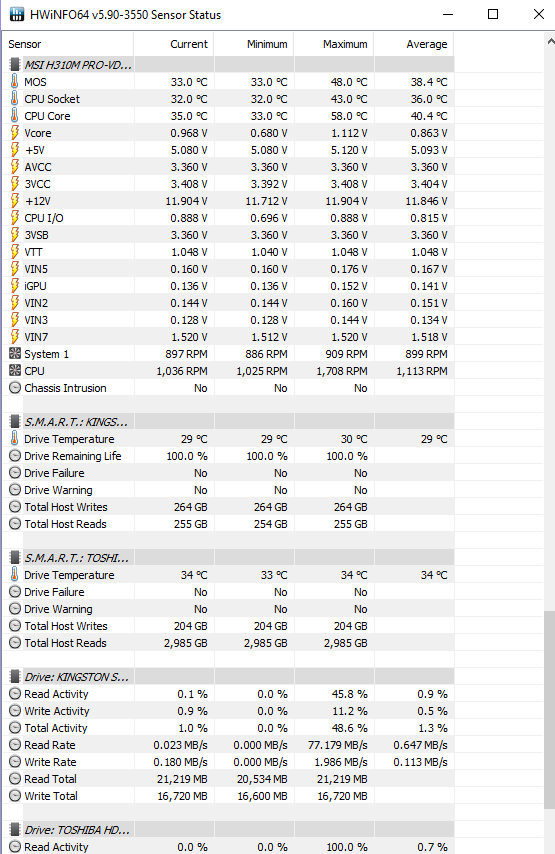
Task: Click the +12V voltage lightning icon
Action: tap(15, 201)
